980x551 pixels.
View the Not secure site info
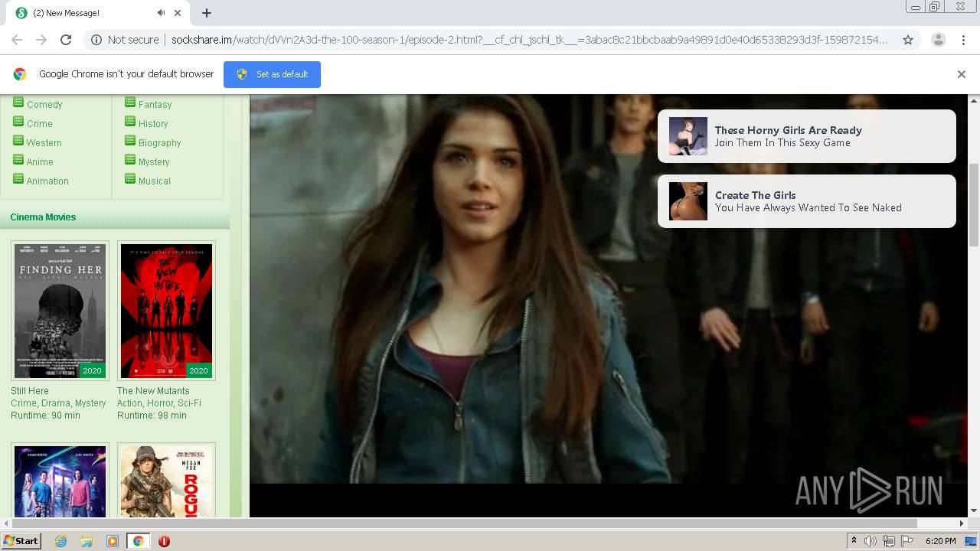coord(125,40)
